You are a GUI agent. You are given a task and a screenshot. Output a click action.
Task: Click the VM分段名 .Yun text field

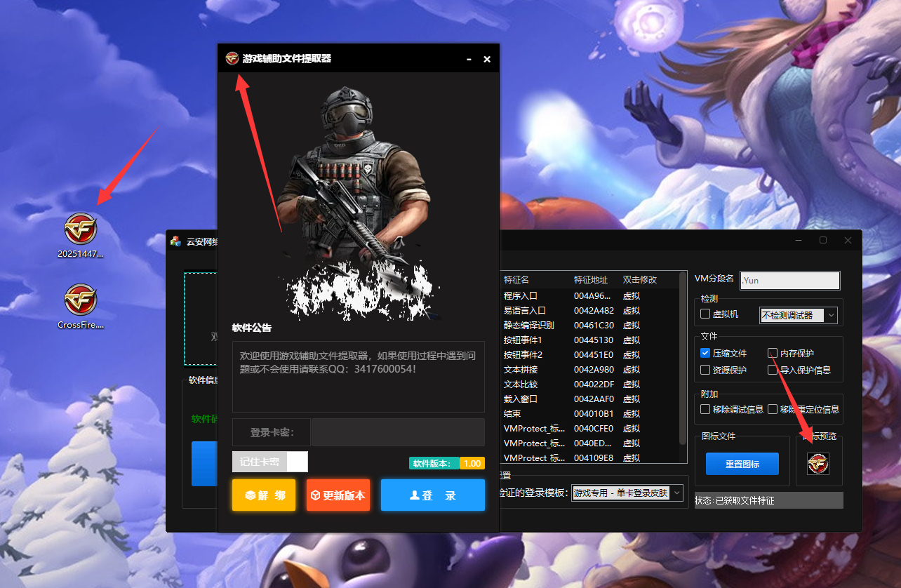tap(789, 280)
